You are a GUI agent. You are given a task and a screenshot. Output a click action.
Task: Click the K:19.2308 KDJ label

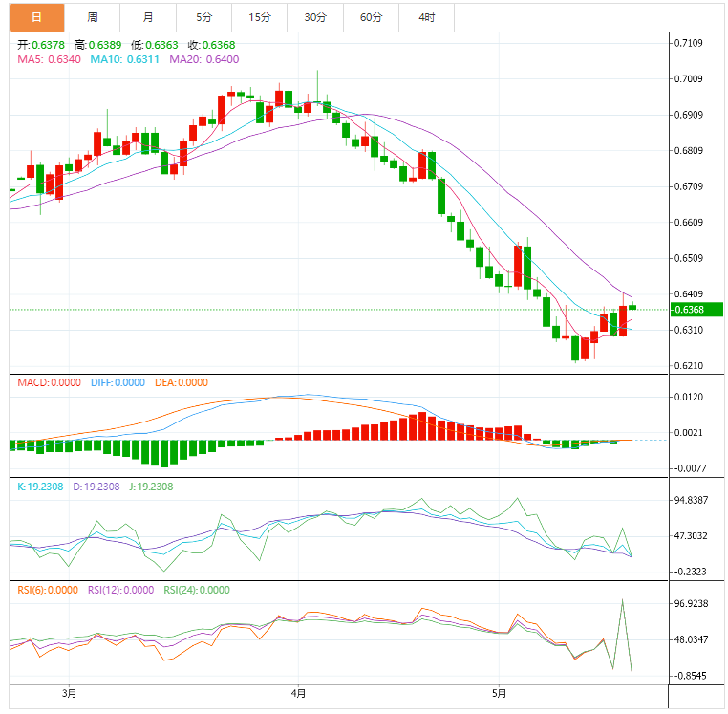(x=40, y=487)
